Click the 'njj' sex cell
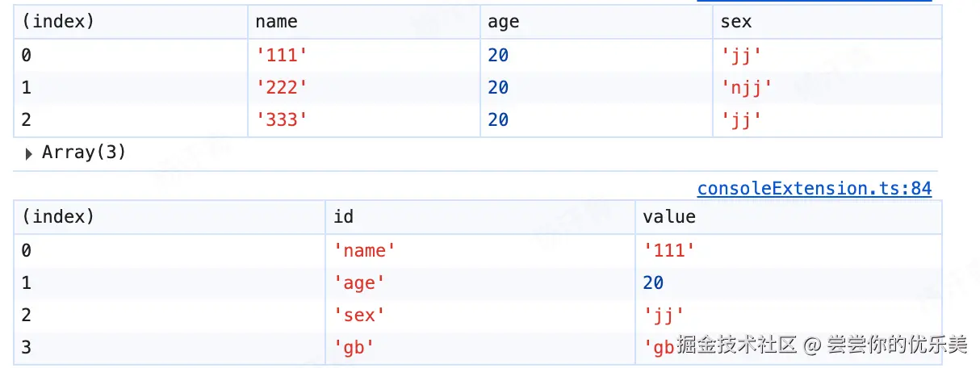This screenshot has height=368, width=980. tap(747, 87)
